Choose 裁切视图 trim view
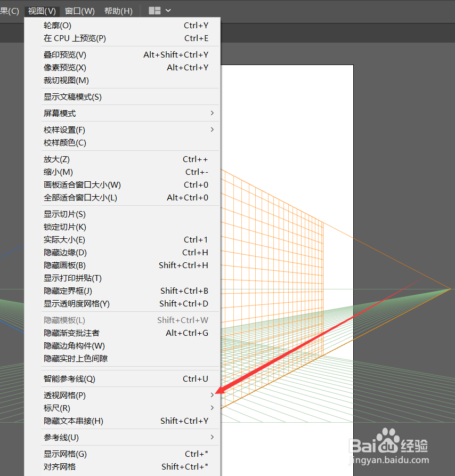This screenshot has width=455, height=476. tap(64, 80)
